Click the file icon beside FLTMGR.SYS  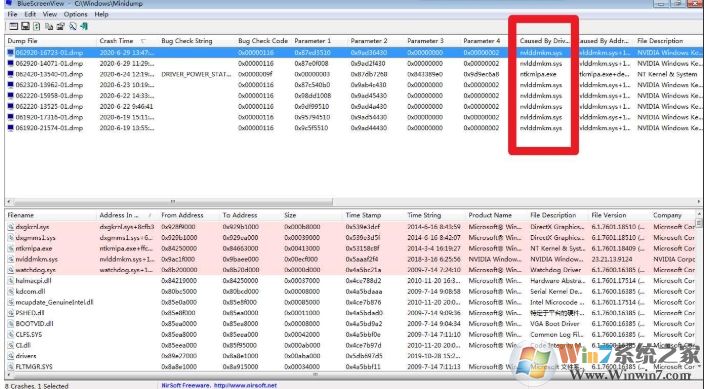[11, 367]
